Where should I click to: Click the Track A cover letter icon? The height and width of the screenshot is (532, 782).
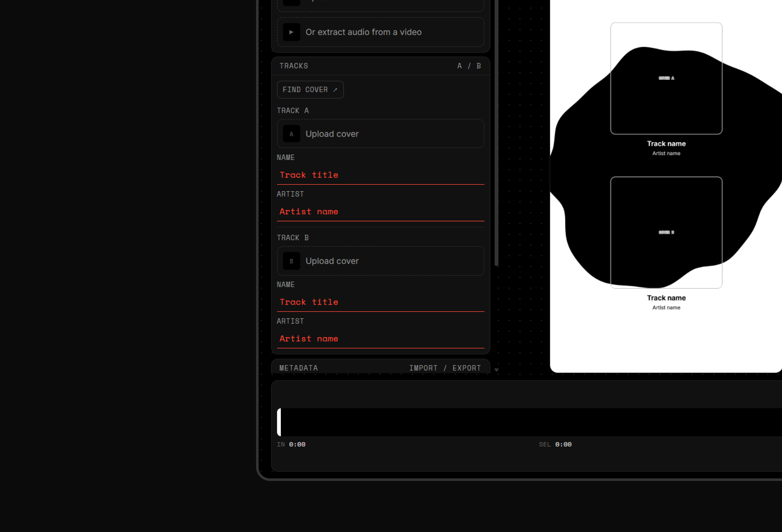291,134
